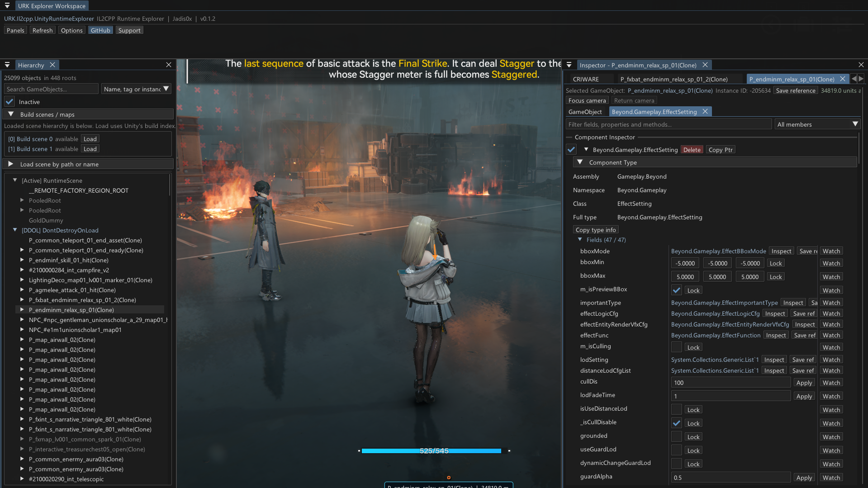Load Build scene 0
Screen dimensions: 868x488
(90, 139)
